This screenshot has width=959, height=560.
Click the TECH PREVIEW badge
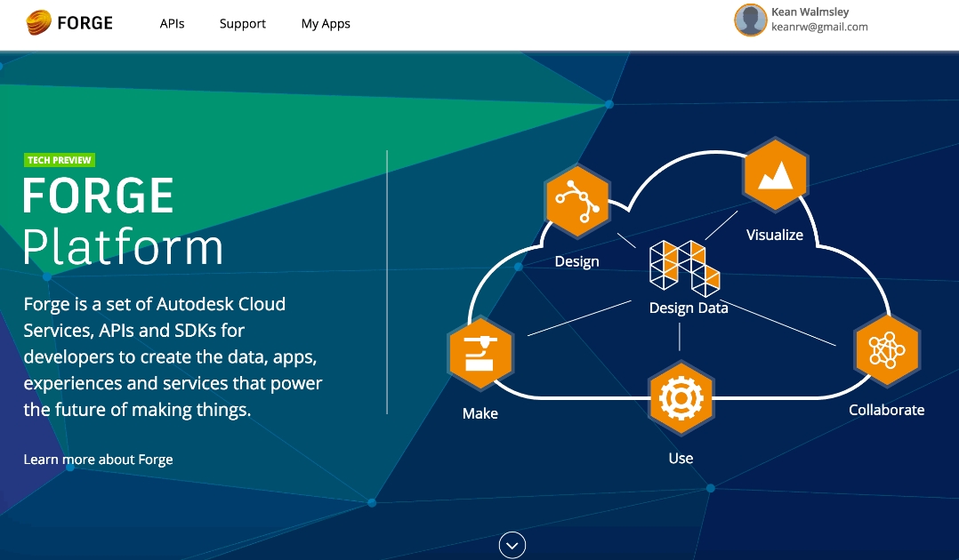[60, 160]
